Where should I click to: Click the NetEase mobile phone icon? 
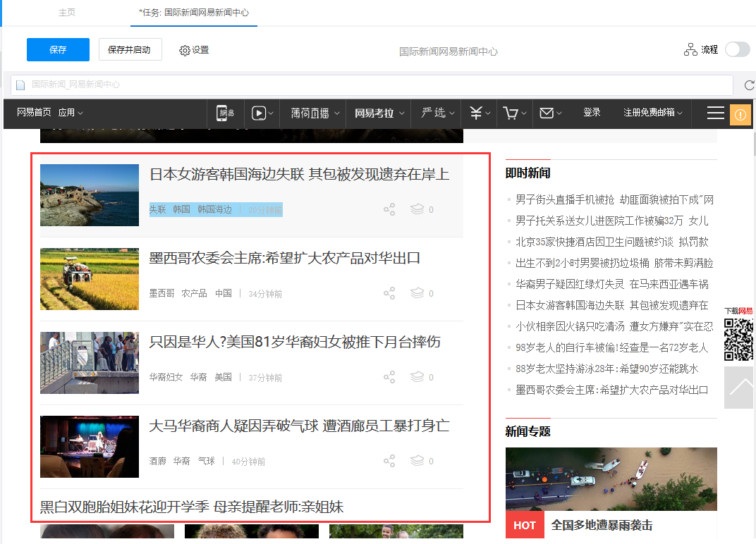click(x=225, y=113)
